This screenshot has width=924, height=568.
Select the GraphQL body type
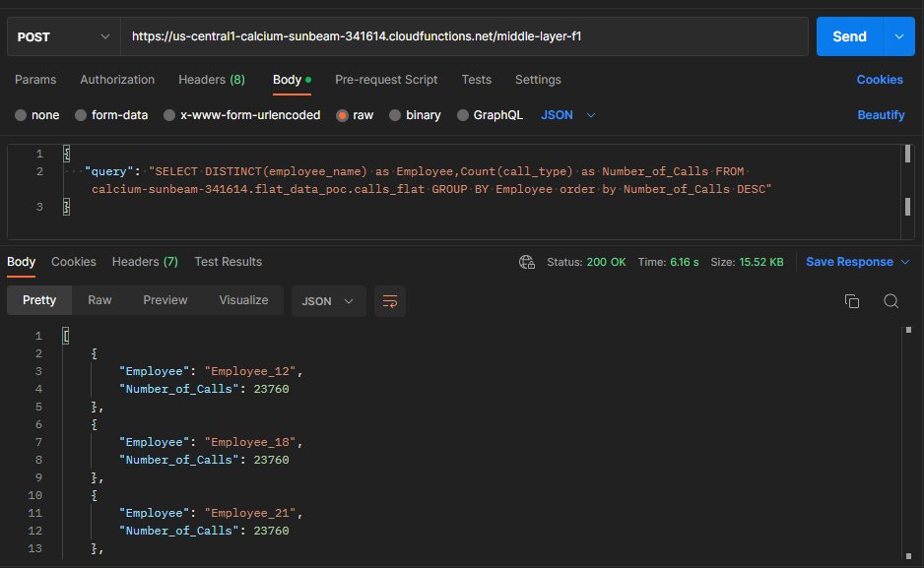[x=490, y=115]
